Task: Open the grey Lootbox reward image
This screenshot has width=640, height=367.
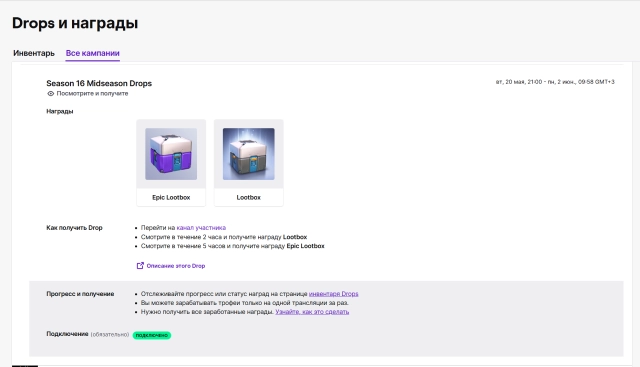Action: pyautogui.click(x=249, y=154)
